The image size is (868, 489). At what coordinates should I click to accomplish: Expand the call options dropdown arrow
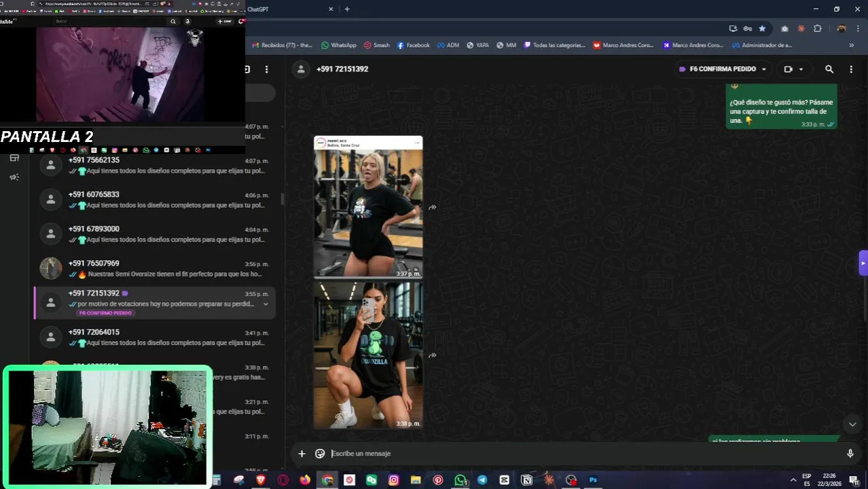pyautogui.click(x=801, y=69)
